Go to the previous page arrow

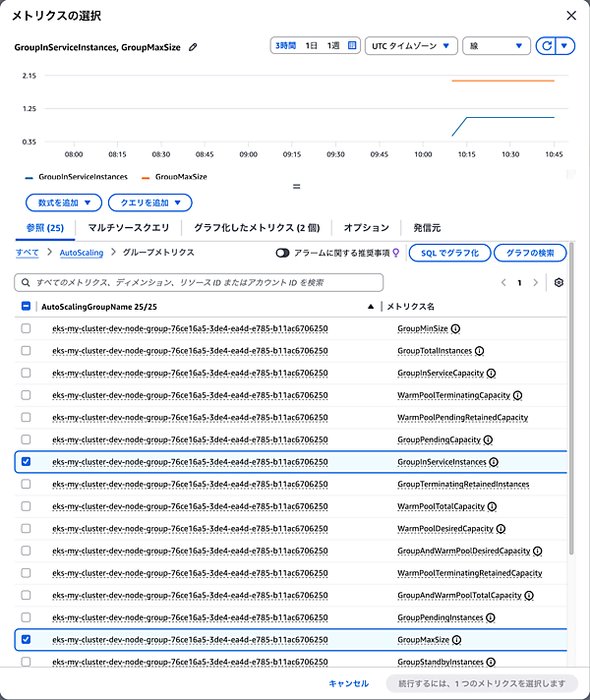503,282
